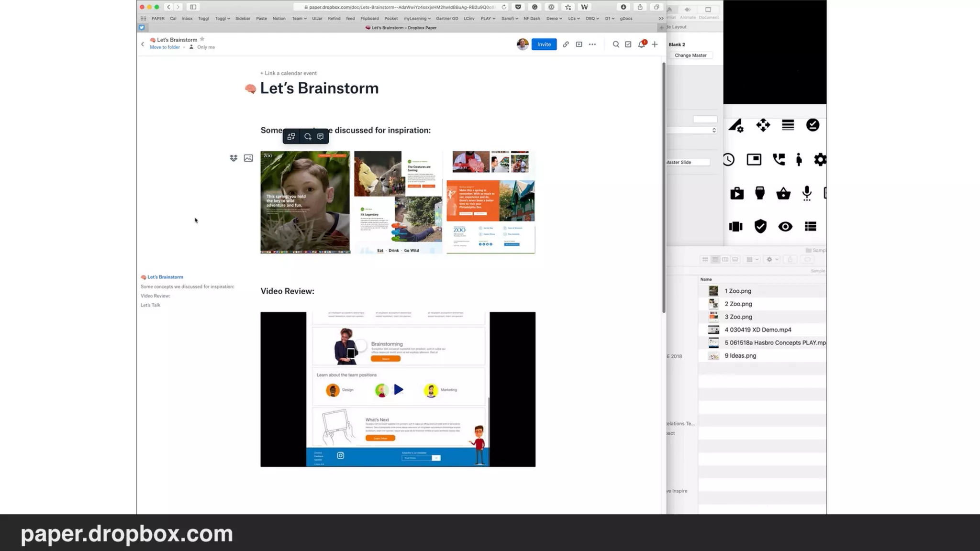Create a new doc with the plus icon
Image resolution: width=980 pixels, height=551 pixels.
[x=655, y=44]
